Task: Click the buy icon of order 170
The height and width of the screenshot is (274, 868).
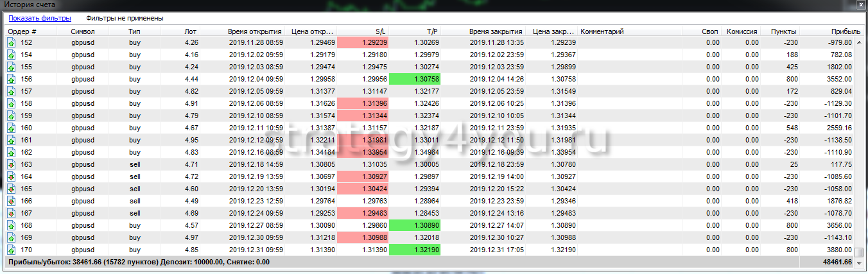Action: tap(11, 250)
